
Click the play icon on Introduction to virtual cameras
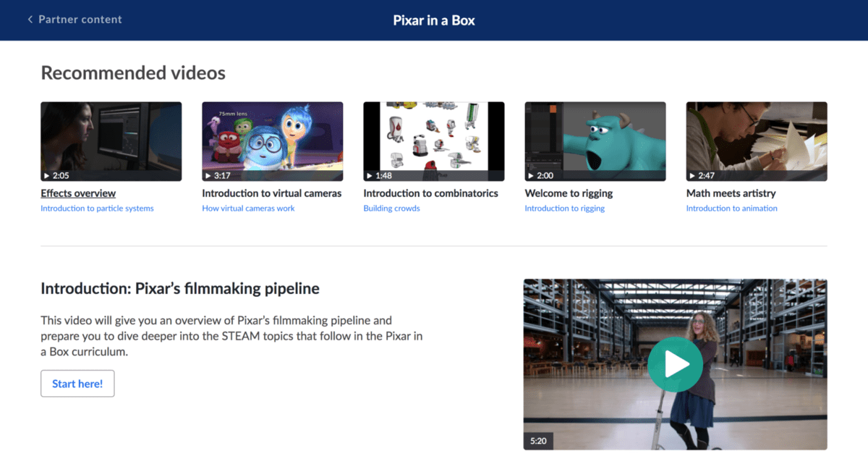[x=208, y=174]
